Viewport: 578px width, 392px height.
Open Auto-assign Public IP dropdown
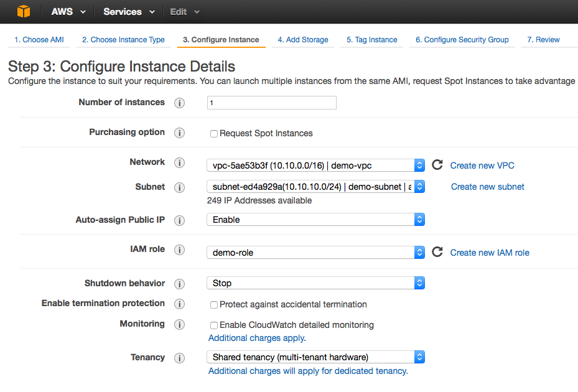click(x=315, y=220)
